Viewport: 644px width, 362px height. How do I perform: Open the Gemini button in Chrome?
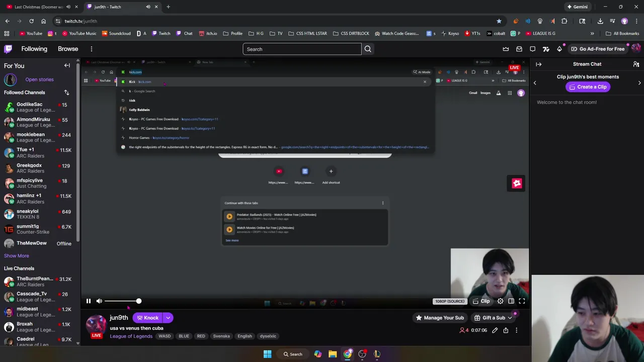(577, 7)
